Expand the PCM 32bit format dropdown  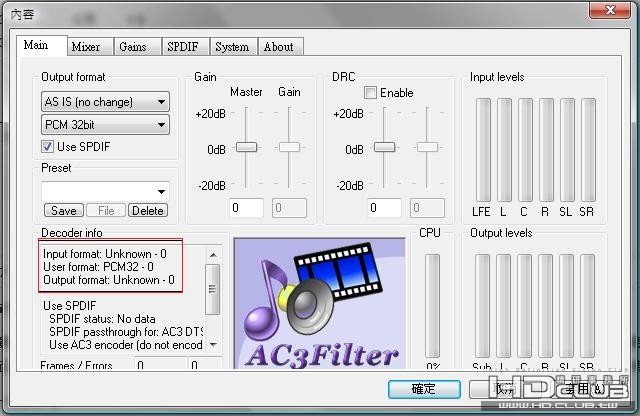click(x=105, y=125)
